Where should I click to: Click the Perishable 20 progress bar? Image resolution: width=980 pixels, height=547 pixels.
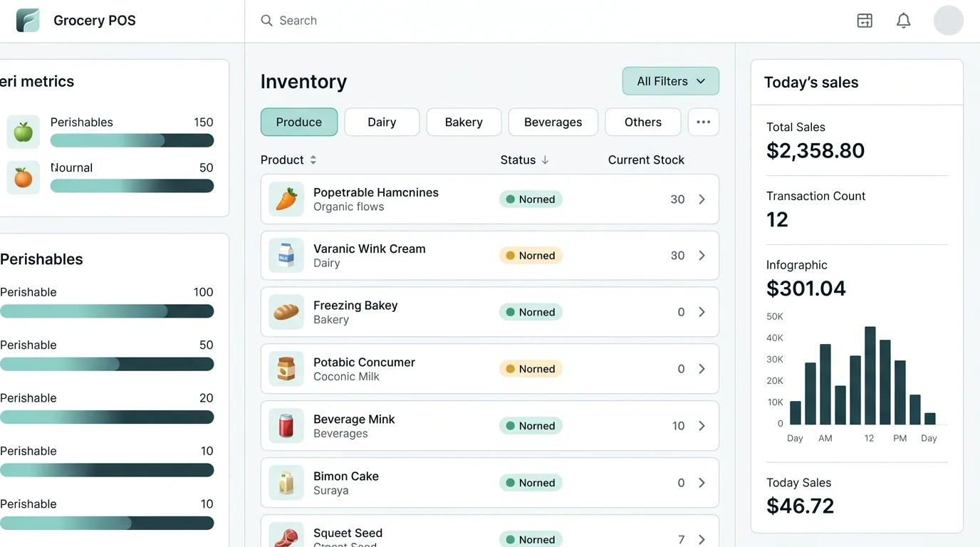[x=107, y=417]
